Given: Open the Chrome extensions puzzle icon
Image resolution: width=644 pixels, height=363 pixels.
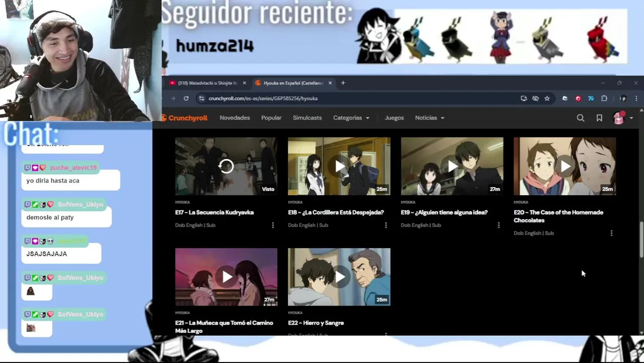Looking at the screenshot, I should coord(604,98).
